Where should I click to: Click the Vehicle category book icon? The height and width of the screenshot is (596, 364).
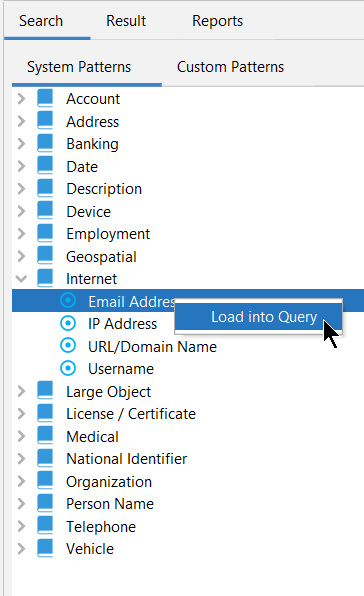(45, 548)
